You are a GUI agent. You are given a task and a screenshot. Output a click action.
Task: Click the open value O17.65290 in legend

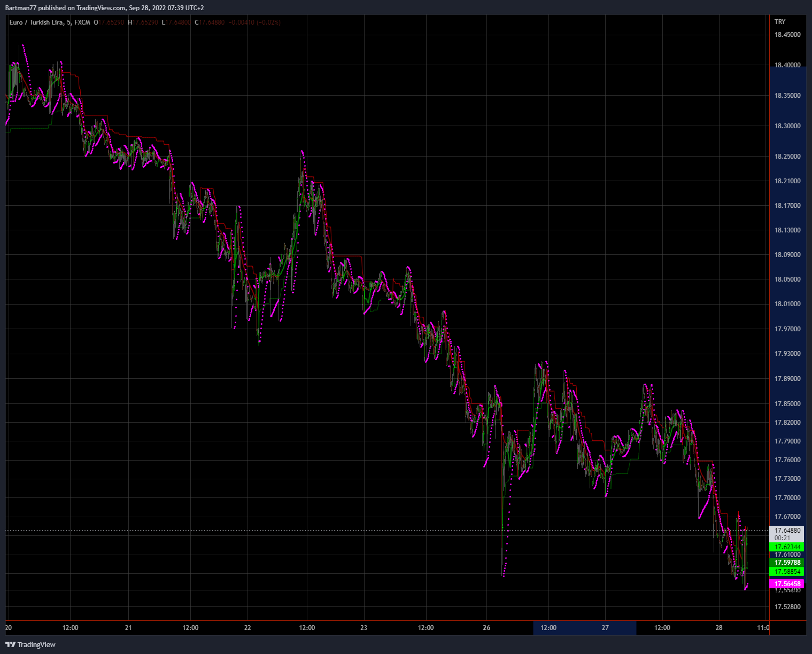[x=109, y=22]
